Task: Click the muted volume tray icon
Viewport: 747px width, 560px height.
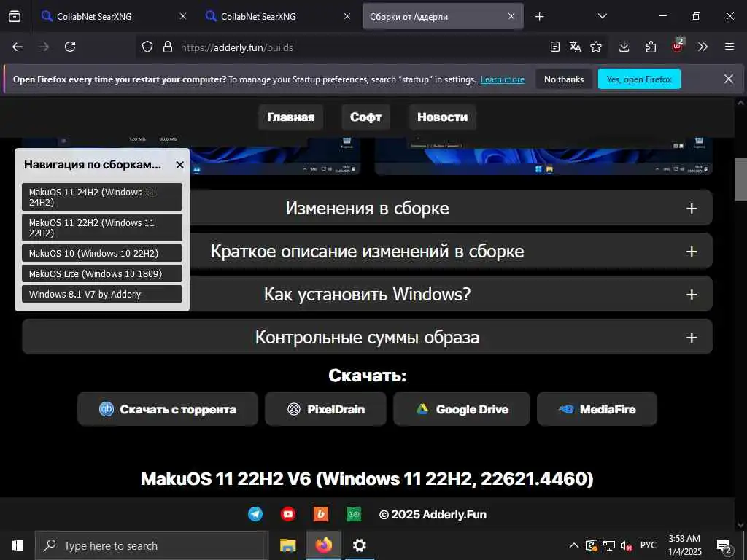Action: coord(626,545)
